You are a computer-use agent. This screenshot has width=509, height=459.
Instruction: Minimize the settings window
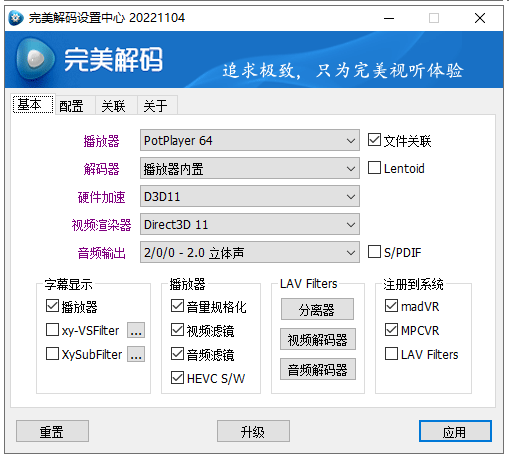tap(389, 18)
